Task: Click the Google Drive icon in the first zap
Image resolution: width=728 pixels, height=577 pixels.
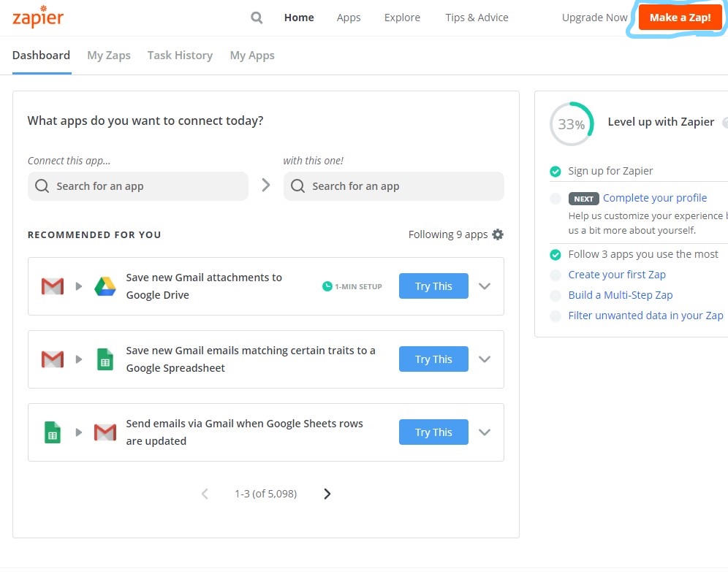Action: tap(105, 286)
